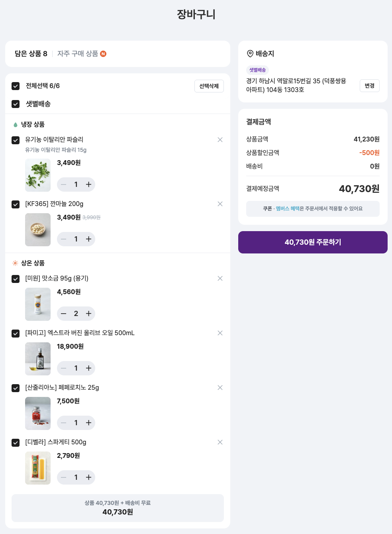This screenshot has height=534, width=392.
Task: Remove 올리브 오일 500mL with X icon
Action: (x=220, y=333)
